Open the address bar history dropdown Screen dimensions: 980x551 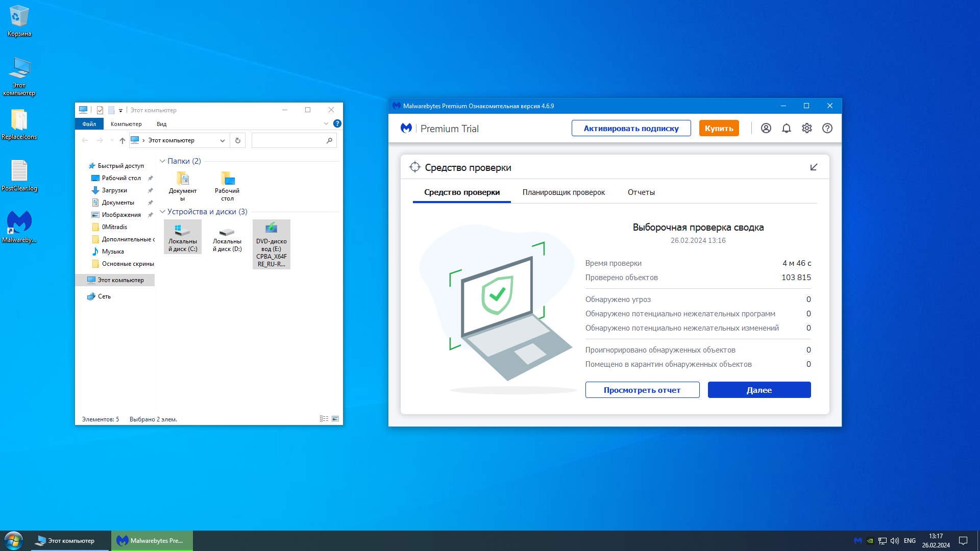point(223,140)
